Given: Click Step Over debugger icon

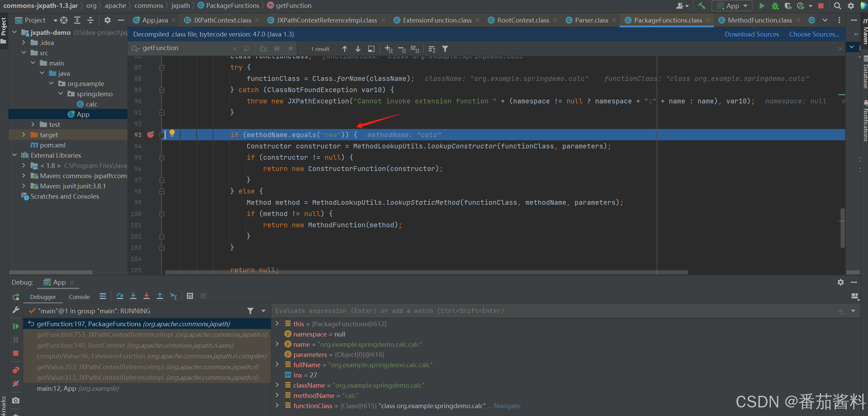Looking at the screenshot, I should (120, 296).
